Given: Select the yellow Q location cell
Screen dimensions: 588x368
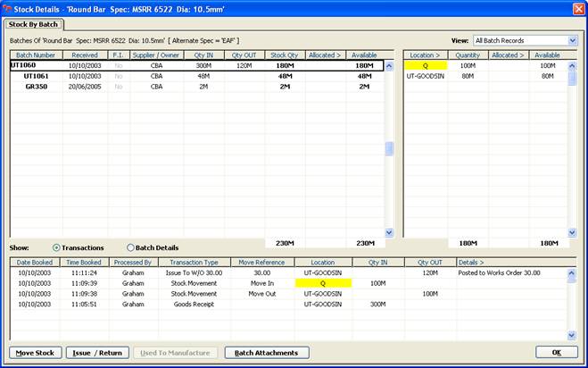Looking at the screenshot, I should [x=425, y=66].
